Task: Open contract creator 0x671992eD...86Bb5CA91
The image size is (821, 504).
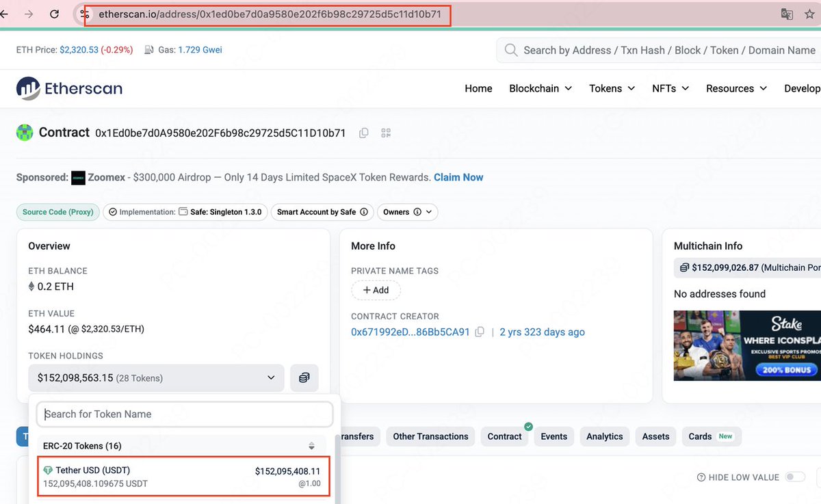Action: point(410,332)
